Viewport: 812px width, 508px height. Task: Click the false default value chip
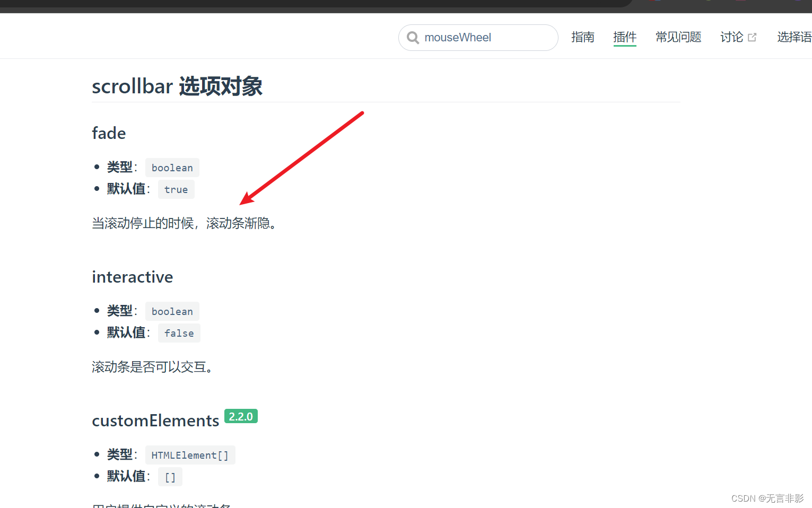coord(179,333)
